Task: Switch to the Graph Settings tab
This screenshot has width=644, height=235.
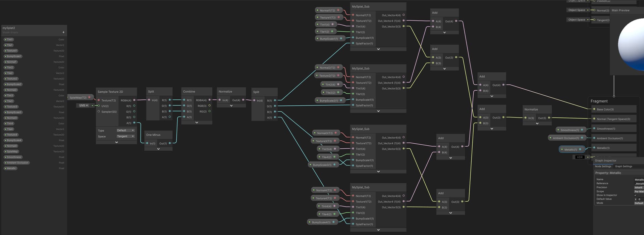Action: click(624, 167)
